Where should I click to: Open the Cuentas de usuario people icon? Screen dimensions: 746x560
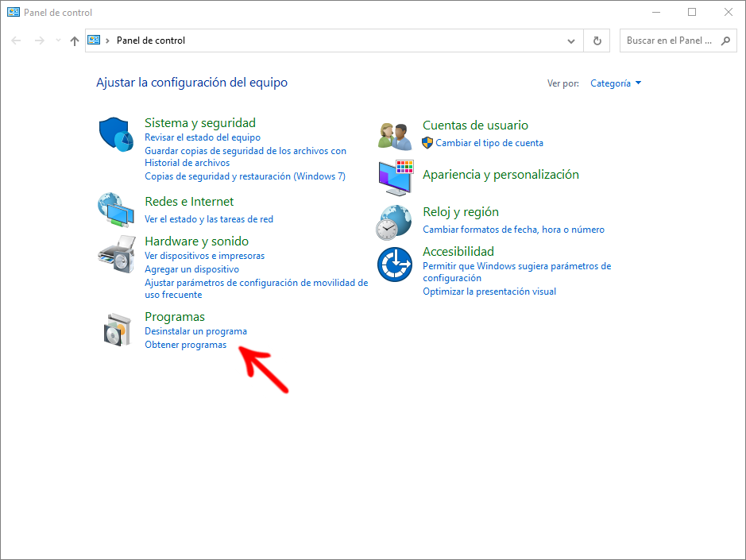click(395, 136)
